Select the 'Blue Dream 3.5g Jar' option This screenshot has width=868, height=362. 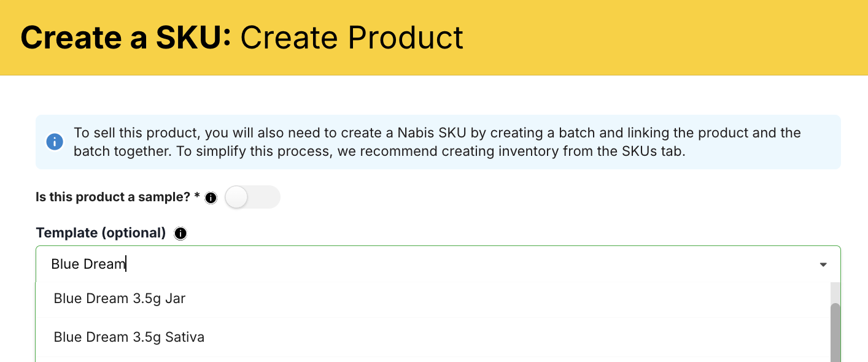(120, 299)
